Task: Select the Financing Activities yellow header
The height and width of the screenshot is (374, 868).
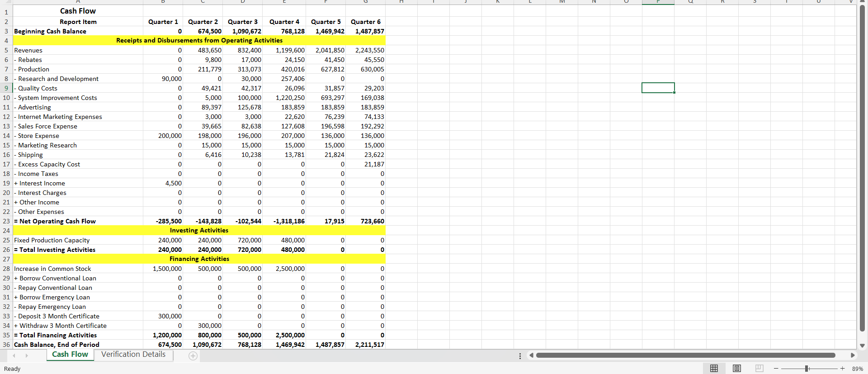Action: coord(199,259)
